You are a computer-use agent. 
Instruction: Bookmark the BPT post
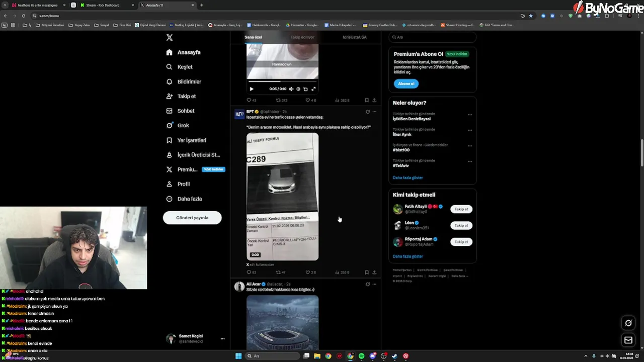point(367,272)
